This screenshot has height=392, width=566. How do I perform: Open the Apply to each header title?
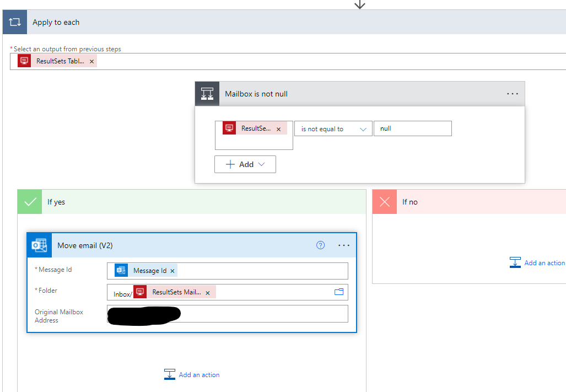click(x=56, y=23)
